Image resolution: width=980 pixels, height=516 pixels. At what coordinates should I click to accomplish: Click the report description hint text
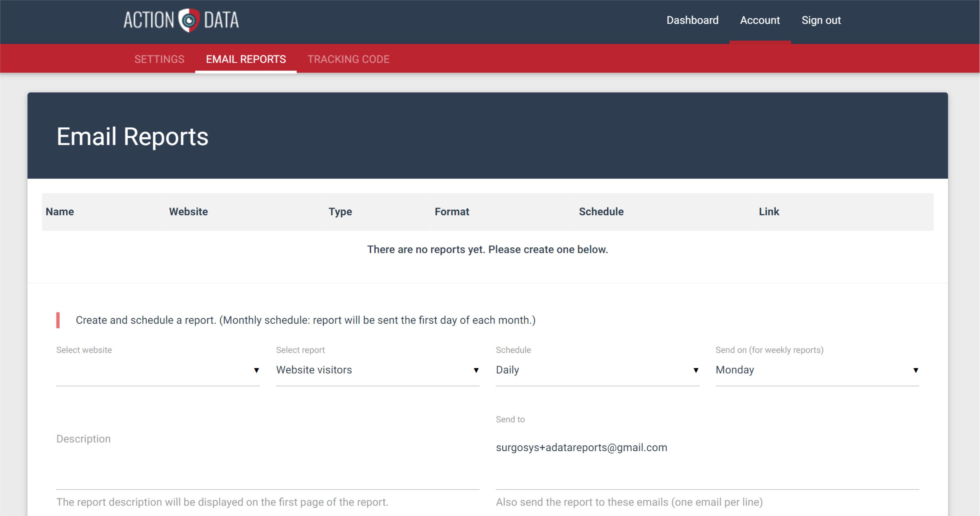222,502
